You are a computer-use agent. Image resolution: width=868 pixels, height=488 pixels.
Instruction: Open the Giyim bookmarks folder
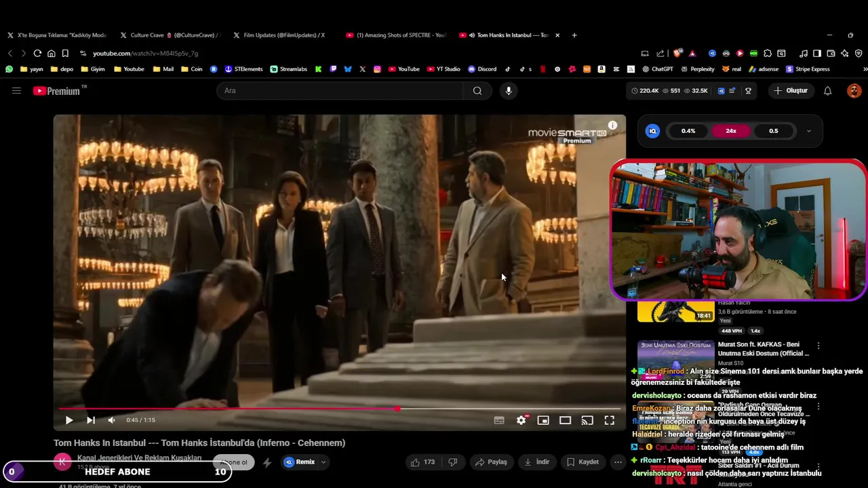pos(93,69)
